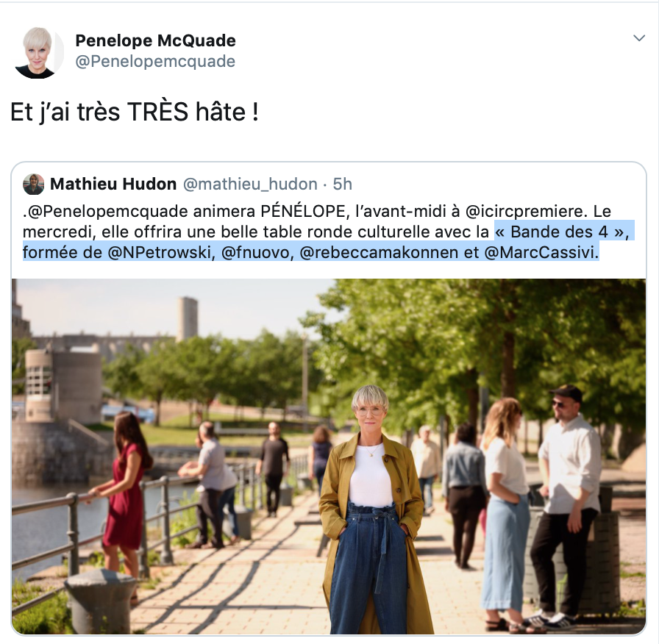Open the quoted tweet's promenade photo

coord(329,457)
